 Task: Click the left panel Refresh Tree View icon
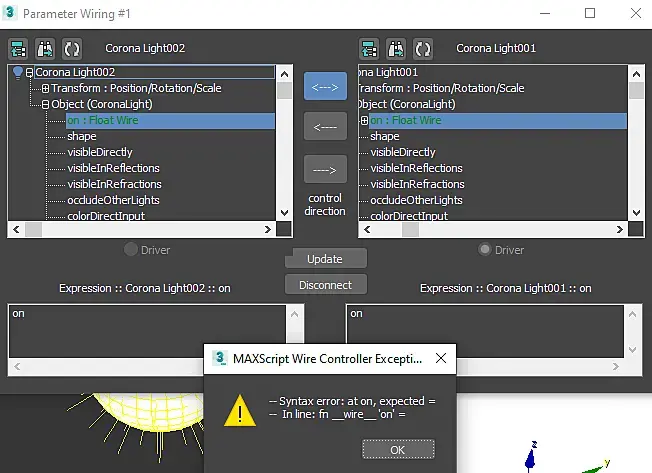tap(72, 49)
